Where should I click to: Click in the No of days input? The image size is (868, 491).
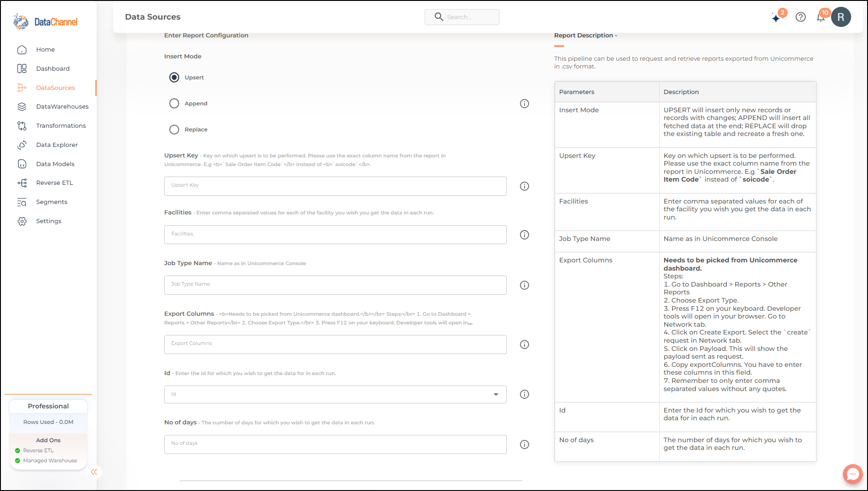coord(335,444)
